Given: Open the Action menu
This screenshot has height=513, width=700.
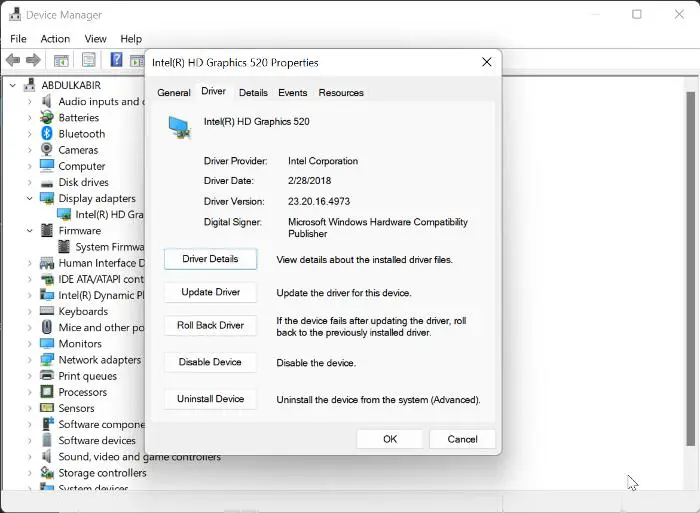Looking at the screenshot, I should (55, 39).
